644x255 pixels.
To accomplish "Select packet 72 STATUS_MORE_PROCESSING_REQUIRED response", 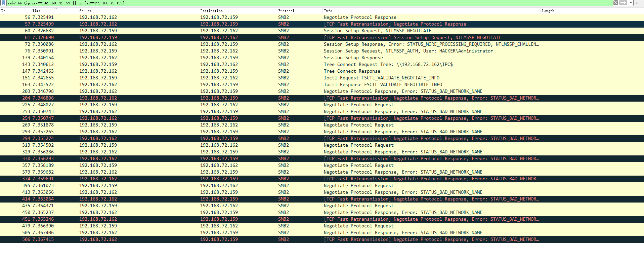I will 322,44.
